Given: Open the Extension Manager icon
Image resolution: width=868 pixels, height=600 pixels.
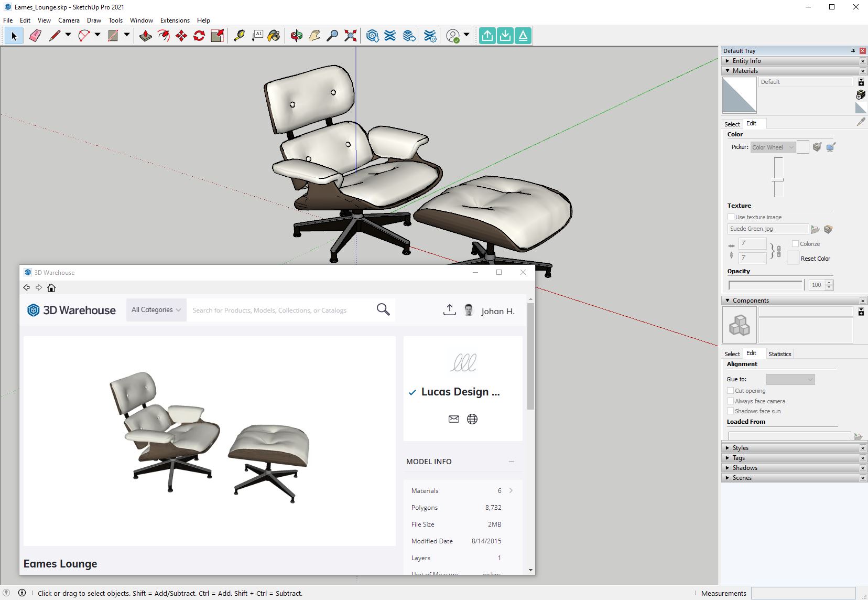Looking at the screenshot, I should (430, 36).
